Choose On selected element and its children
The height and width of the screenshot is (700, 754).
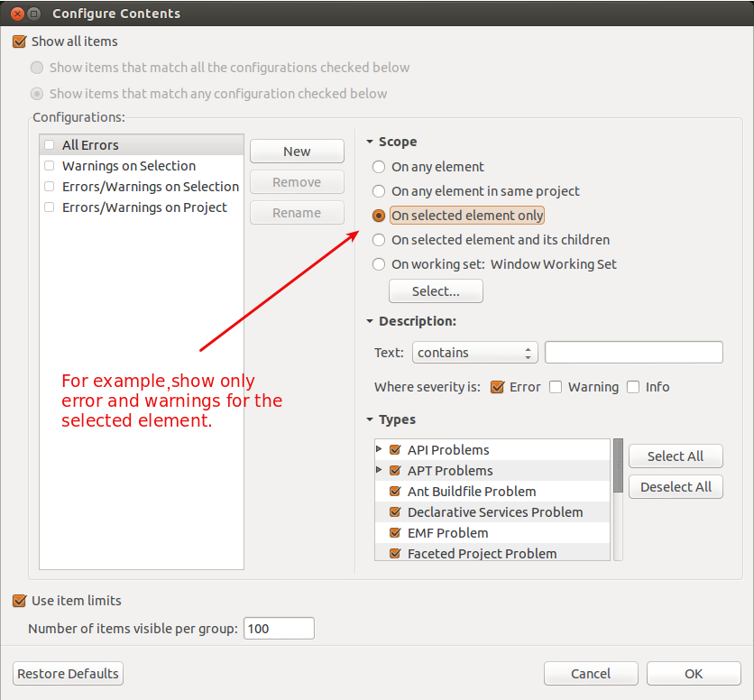tap(379, 240)
